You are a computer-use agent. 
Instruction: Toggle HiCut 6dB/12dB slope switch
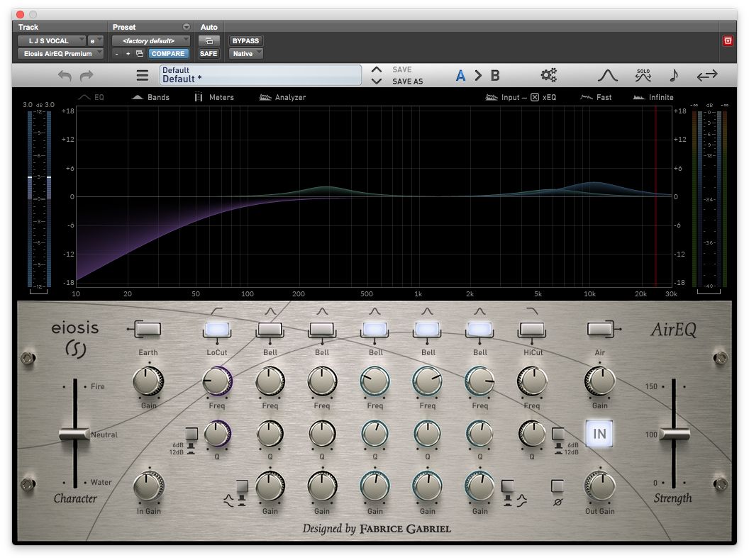(557, 434)
